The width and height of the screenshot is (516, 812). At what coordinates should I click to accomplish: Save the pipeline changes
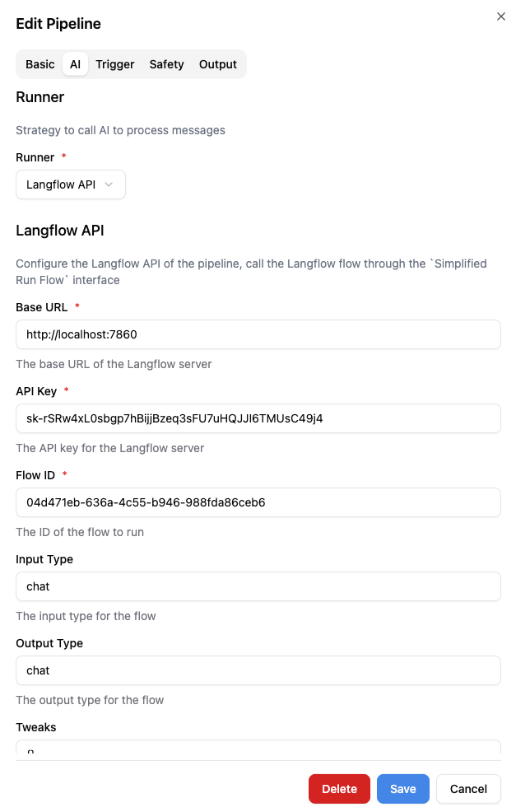click(402, 788)
